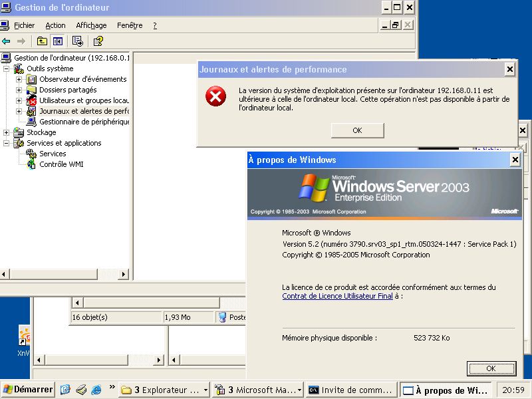Expand the Stockage node
The image size is (532, 399).
coord(6,132)
